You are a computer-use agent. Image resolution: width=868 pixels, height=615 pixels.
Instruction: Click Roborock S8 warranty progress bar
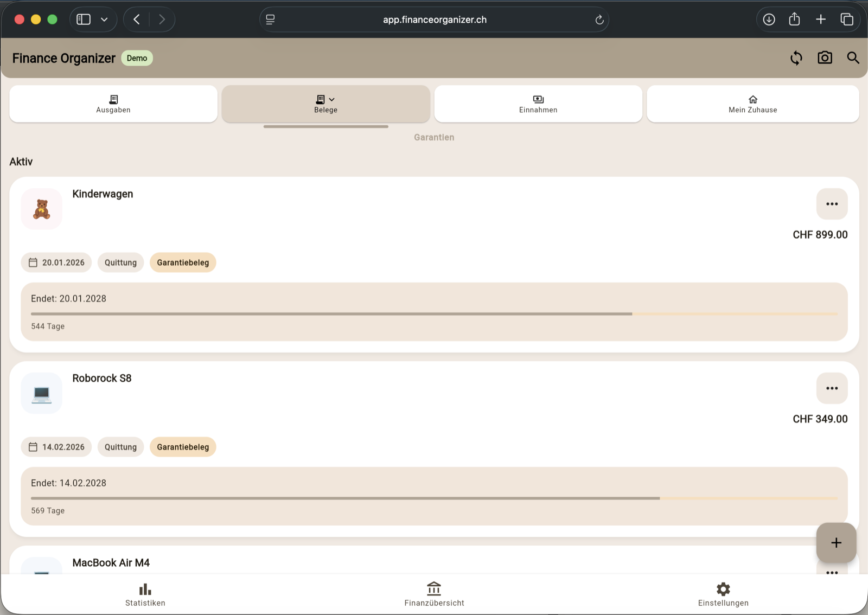click(x=434, y=498)
